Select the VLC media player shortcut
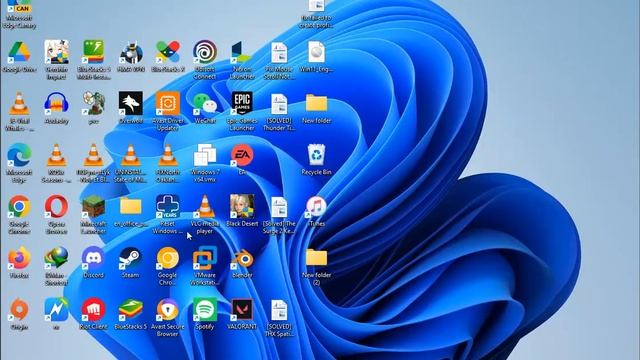The image size is (640, 360). [205, 207]
